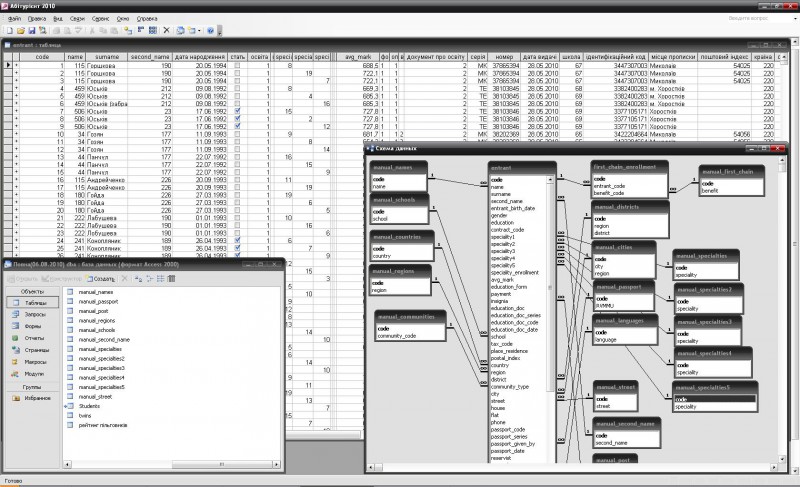Click the schema window vertical scrollbar
This screenshot has width=800, height=487.
(x=781, y=309)
